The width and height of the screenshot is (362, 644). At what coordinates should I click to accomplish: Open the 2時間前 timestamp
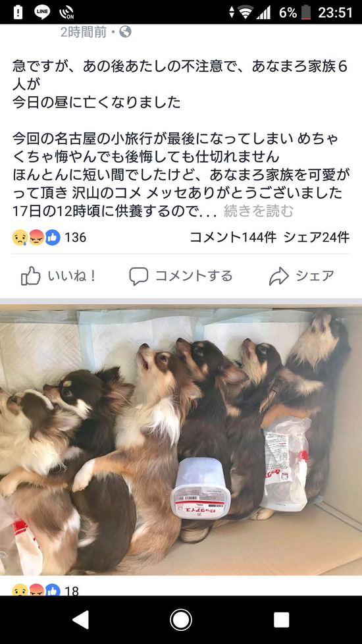point(84,32)
